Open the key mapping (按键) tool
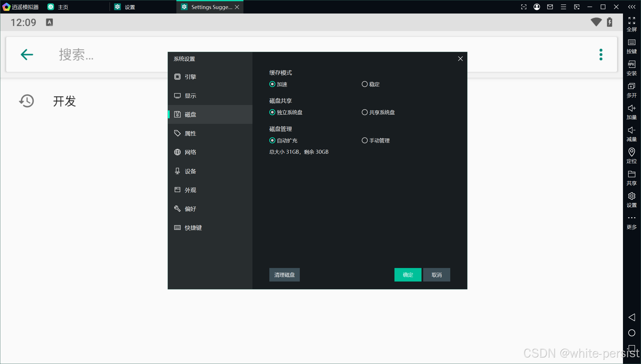 [631, 46]
